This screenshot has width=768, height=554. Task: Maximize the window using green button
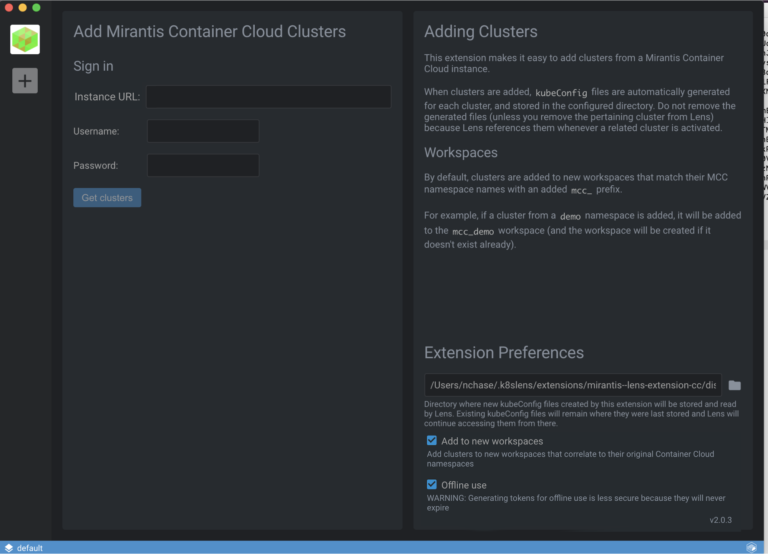tap(36, 7)
